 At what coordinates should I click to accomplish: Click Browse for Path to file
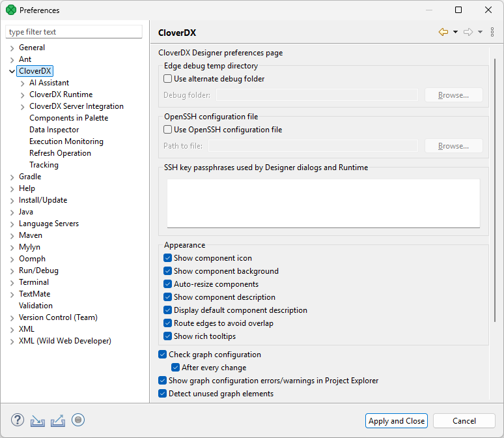454,146
